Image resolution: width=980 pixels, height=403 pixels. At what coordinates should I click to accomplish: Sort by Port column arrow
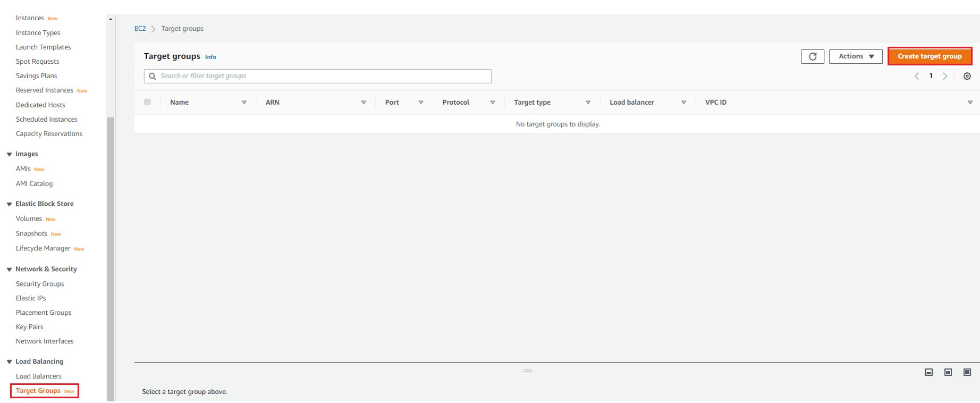click(x=420, y=103)
